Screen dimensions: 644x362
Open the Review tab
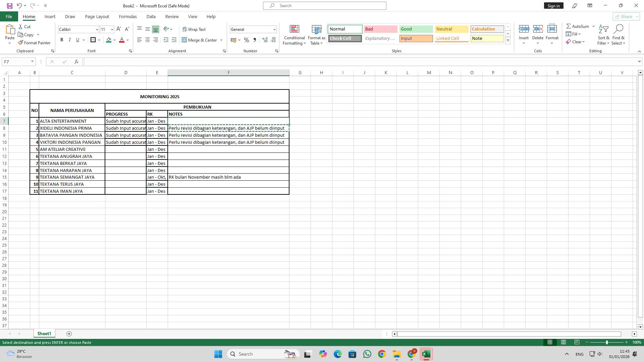172,16
